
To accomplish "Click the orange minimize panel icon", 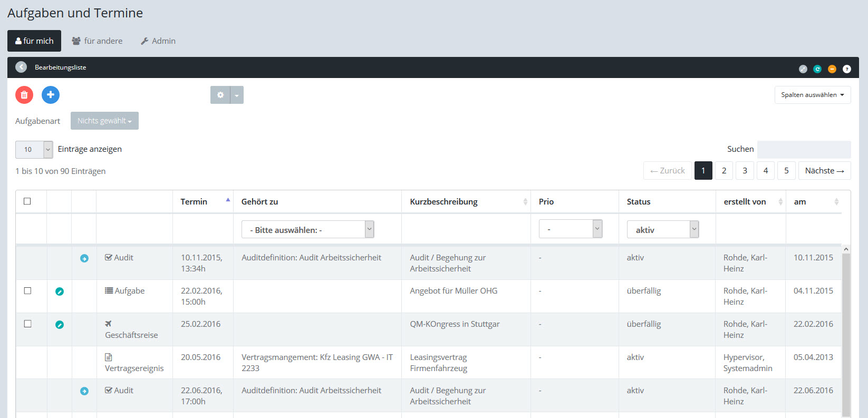I will click(x=832, y=69).
